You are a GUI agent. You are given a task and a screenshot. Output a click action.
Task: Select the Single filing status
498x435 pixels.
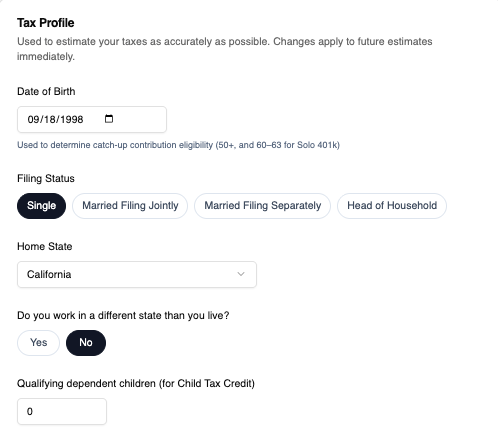[x=41, y=206]
